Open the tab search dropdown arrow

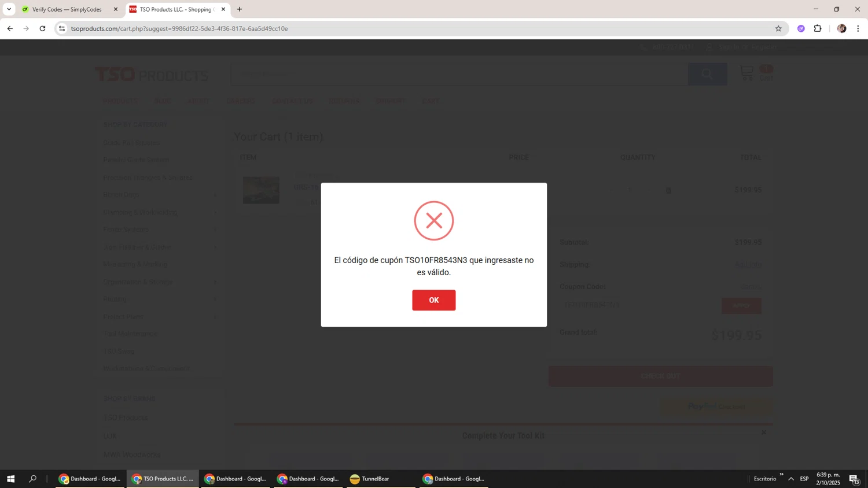point(9,9)
